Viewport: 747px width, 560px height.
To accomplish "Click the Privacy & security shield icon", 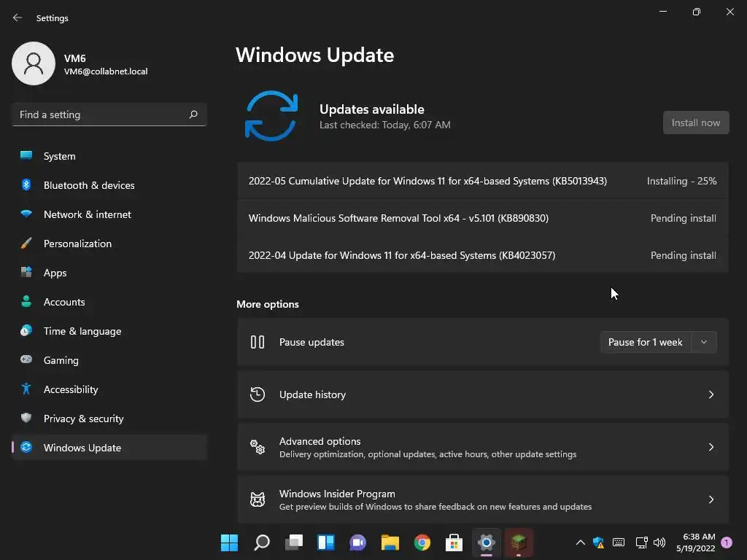I will tap(26, 418).
